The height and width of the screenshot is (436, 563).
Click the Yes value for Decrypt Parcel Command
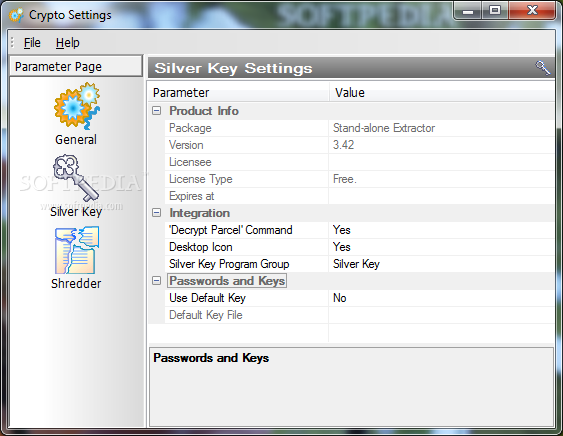[x=341, y=230]
